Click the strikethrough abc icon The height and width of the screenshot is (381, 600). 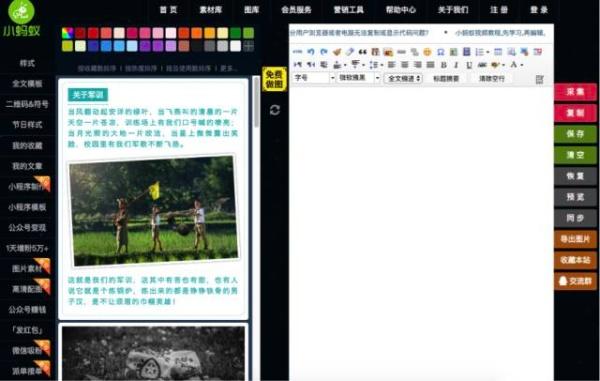[482, 65]
